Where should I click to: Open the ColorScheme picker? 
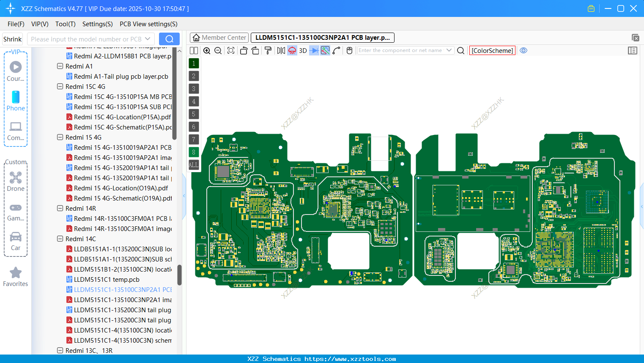click(x=492, y=50)
